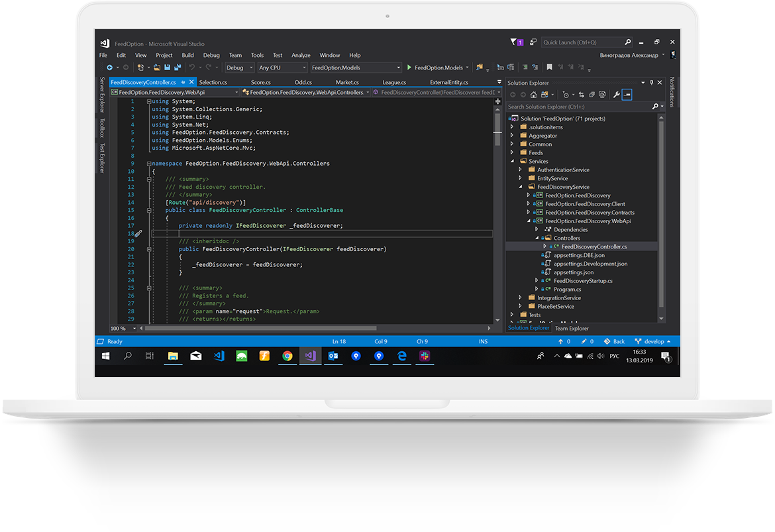Pin the Solution Explorer panel
This screenshot has height=532, width=775.
[x=651, y=83]
